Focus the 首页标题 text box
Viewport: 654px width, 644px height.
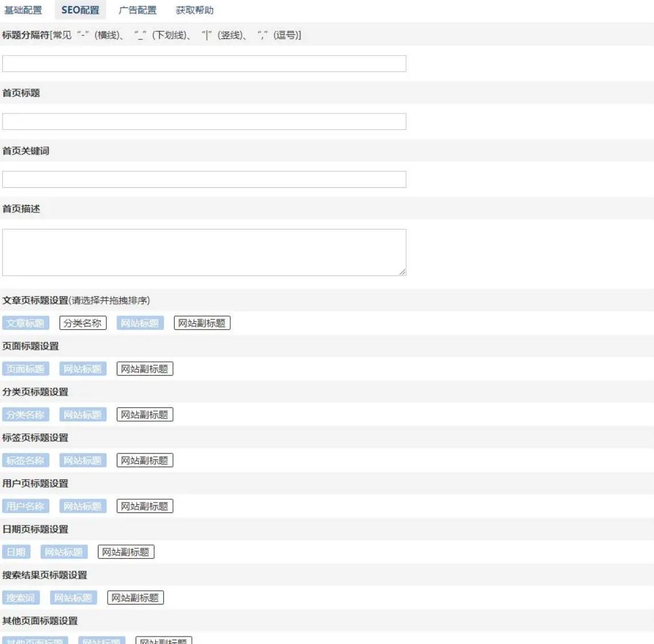(x=204, y=121)
